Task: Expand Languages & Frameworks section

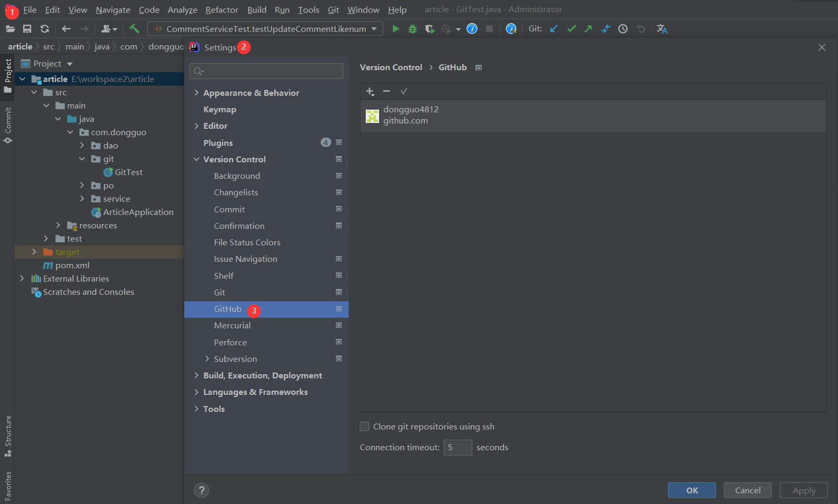Action: tap(196, 392)
